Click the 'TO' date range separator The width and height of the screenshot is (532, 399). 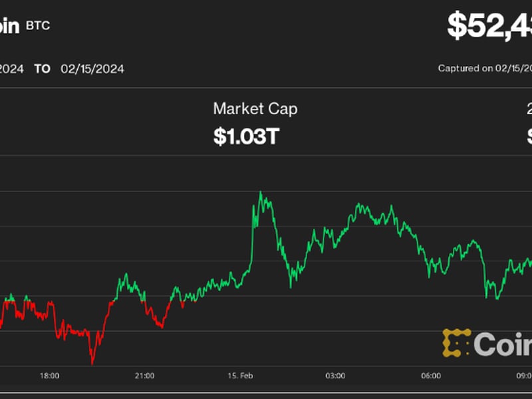tap(42, 68)
